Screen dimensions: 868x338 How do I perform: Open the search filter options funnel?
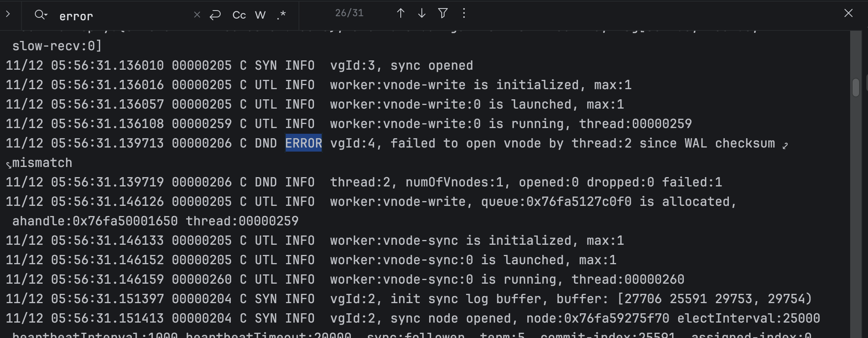click(443, 13)
